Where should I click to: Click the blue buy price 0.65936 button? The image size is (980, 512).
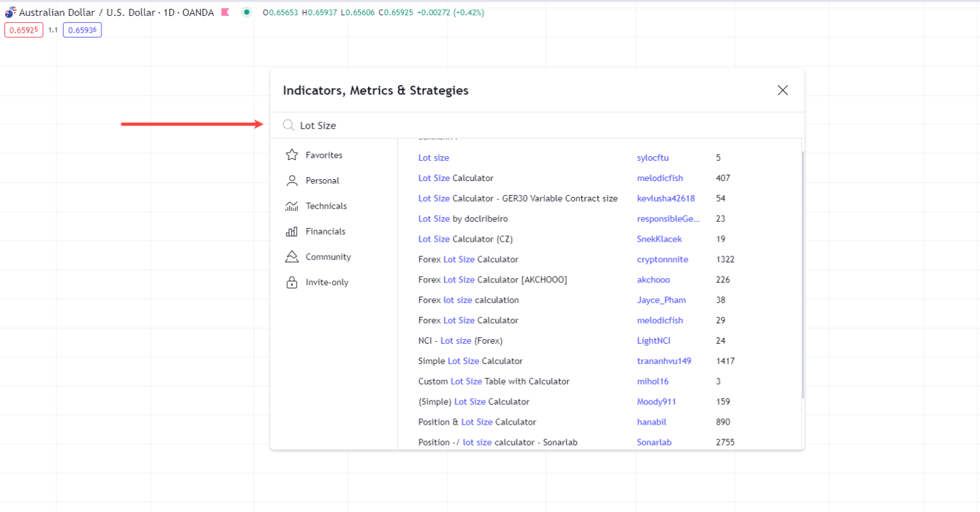pyautogui.click(x=82, y=30)
